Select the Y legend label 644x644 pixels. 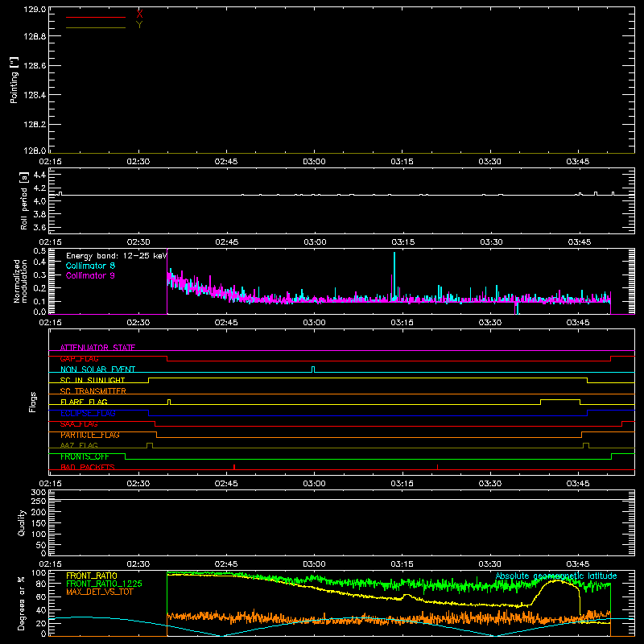pyautogui.click(x=139, y=25)
